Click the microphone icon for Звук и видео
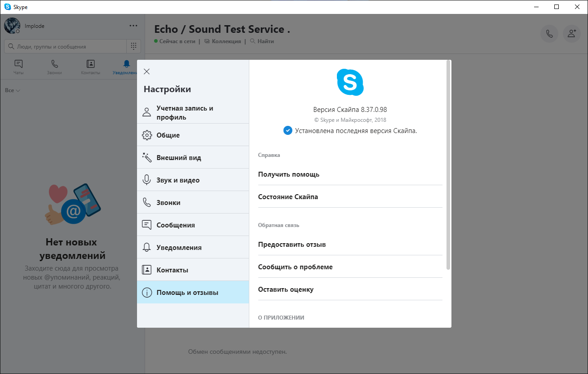Image resolution: width=588 pixels, height=374 pixels. (146, 180)
